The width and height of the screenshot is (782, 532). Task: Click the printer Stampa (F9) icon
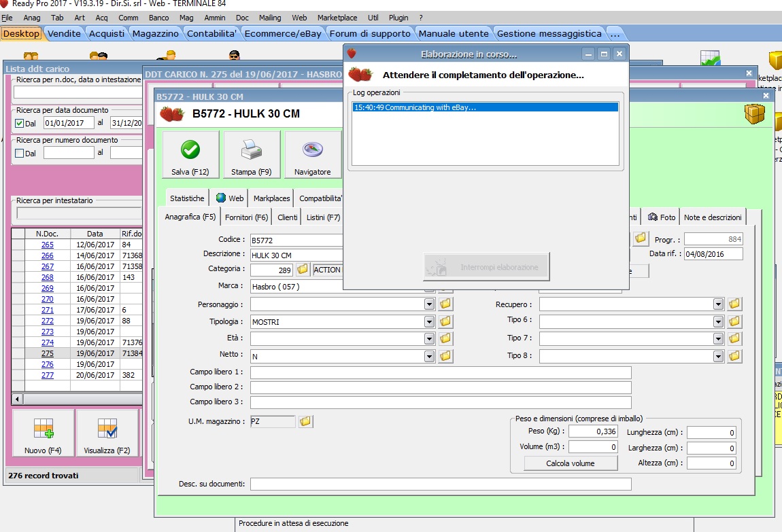point(252,150)
